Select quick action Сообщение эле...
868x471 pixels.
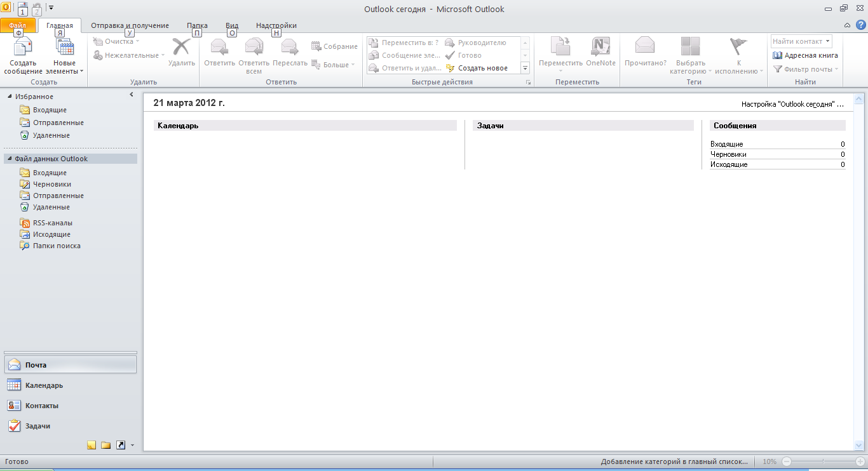[x=404, y=55]
